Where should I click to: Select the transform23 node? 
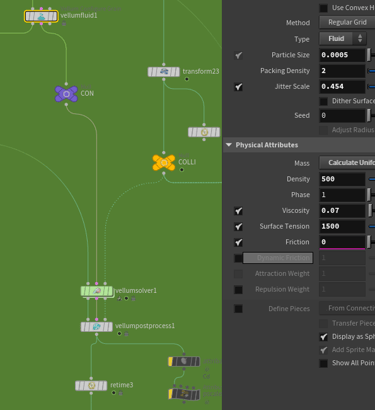[x=164, y=72]
